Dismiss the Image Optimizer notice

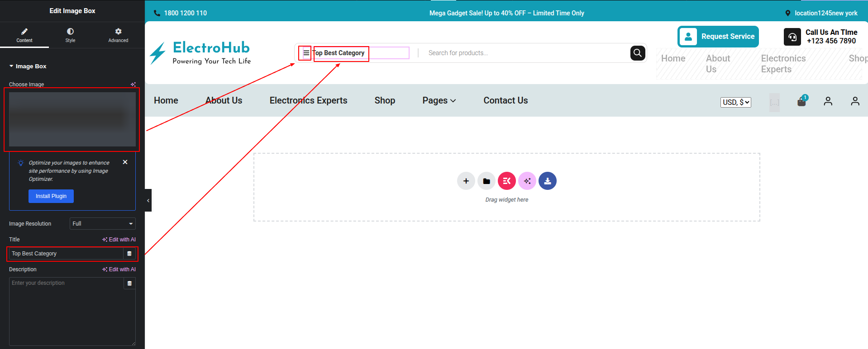[125, 162]
